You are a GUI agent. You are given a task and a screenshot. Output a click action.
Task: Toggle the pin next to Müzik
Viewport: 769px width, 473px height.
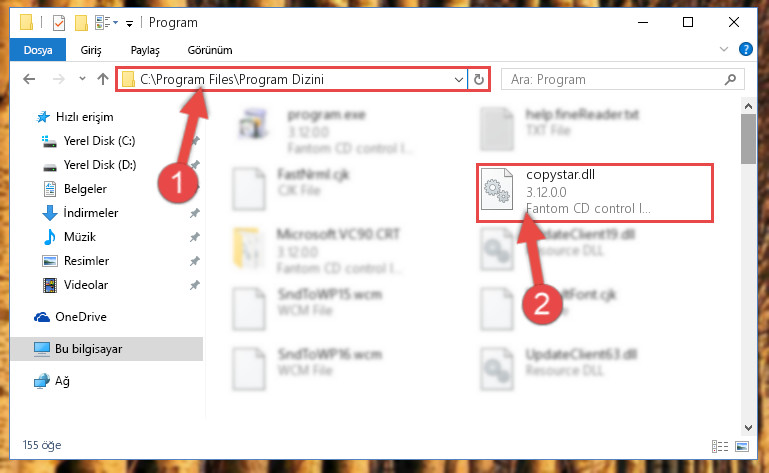(x=195, y=237)
